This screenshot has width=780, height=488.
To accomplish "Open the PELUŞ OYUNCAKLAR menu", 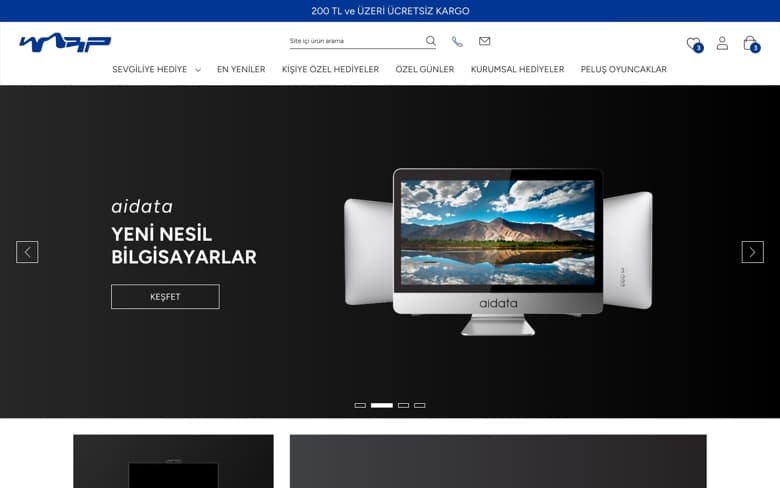I will coord(624,69).
